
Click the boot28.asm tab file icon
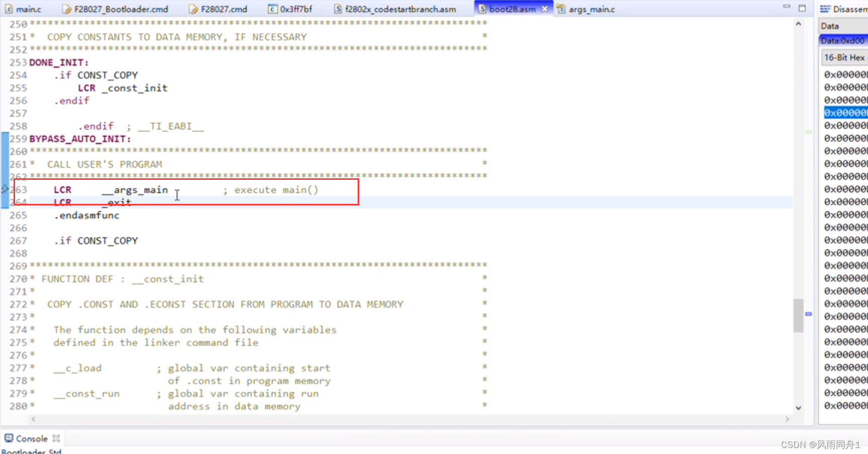(x=482, y=9)
